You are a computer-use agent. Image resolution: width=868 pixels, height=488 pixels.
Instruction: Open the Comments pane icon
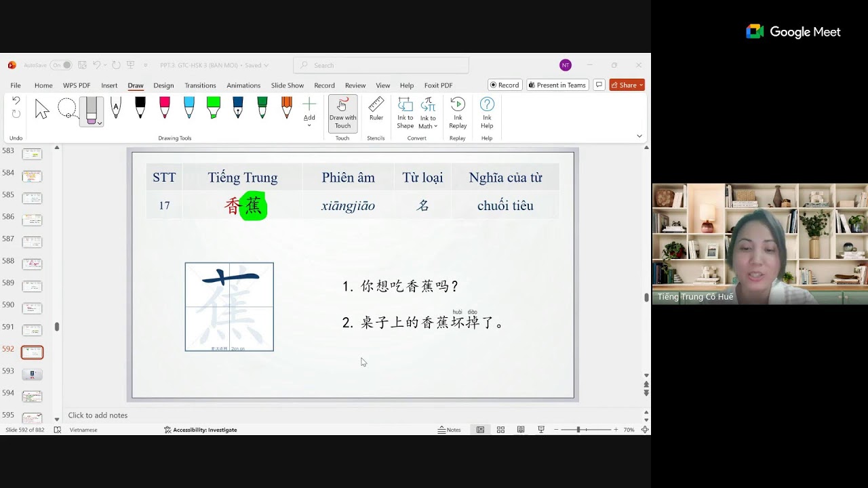coord(599,85)
